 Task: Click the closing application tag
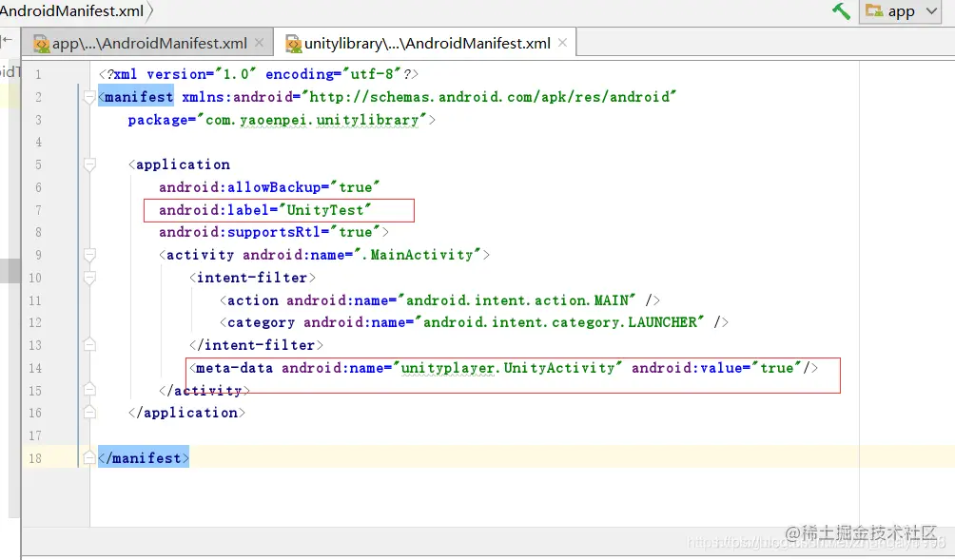click(x=187, y=412)
